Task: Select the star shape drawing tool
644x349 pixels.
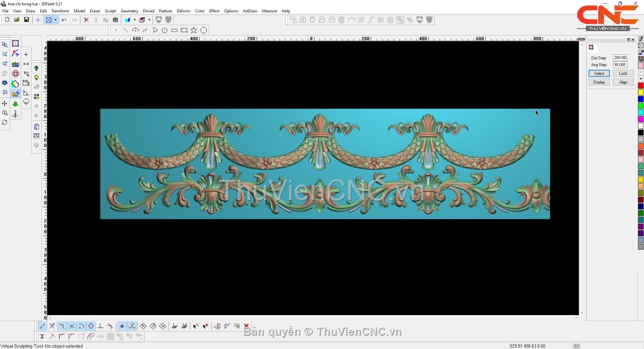Action: [194, 30]
